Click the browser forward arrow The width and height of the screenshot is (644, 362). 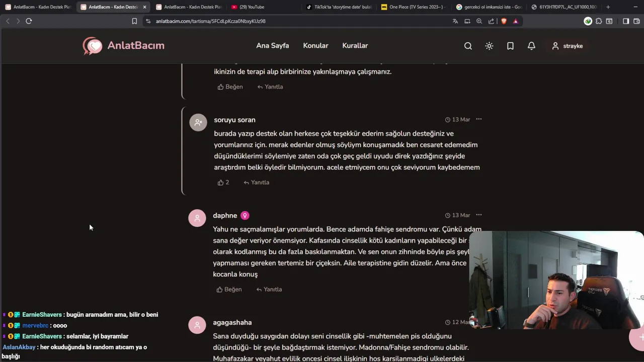click(18, 21)
